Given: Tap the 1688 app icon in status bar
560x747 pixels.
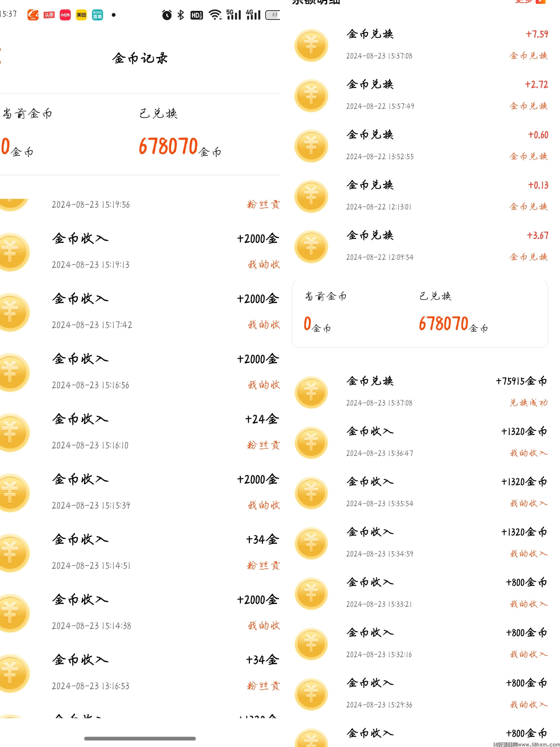Looking at the screenshot, I should click(x=33, y=15).
